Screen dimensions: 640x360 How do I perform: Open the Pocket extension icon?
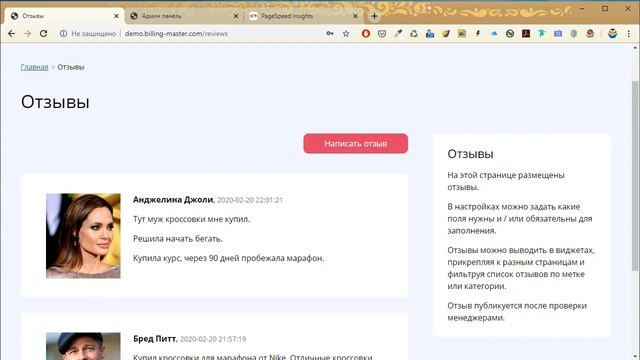[382, 33]
